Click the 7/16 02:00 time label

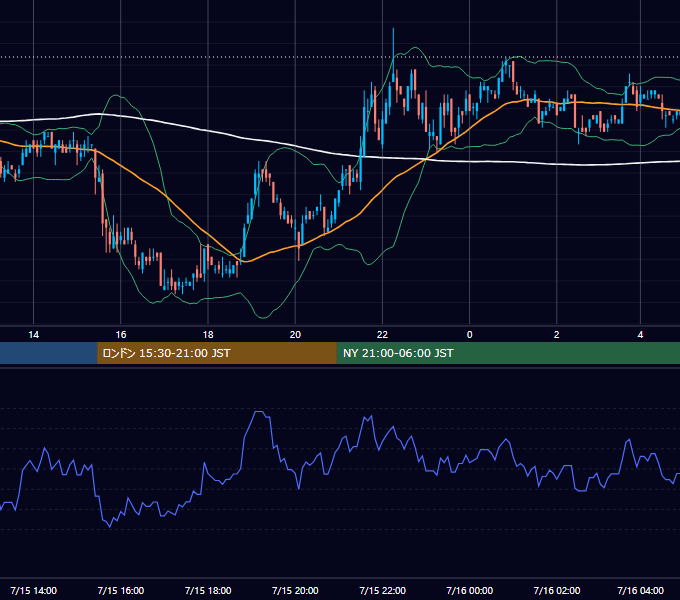(x=557, y=590)
